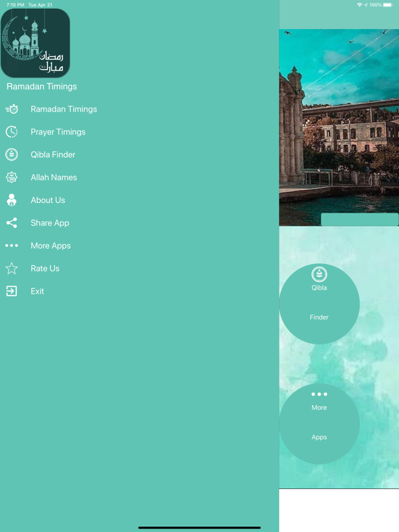Tap the Ramadan Mubarak app logo

(x=35, y=43)
